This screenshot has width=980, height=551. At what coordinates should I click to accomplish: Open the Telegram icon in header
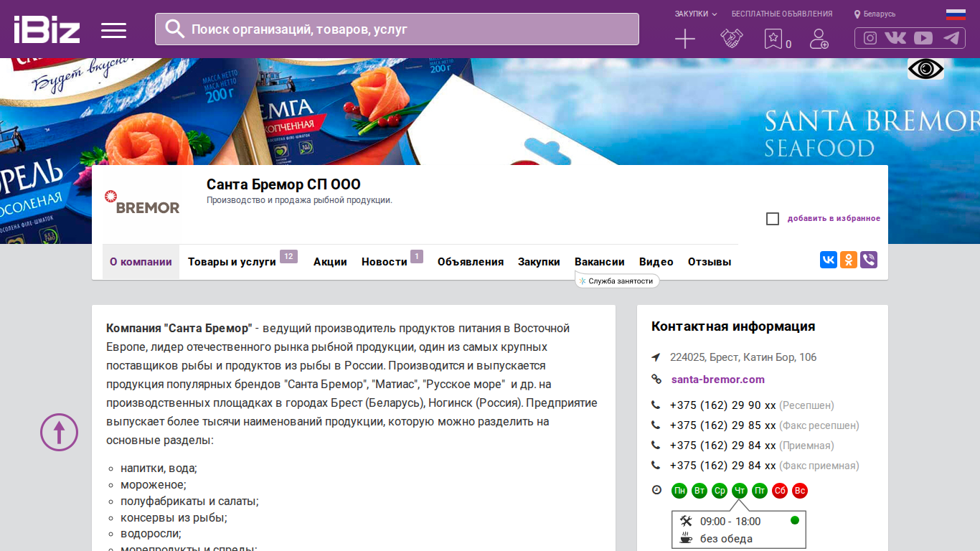951,38
